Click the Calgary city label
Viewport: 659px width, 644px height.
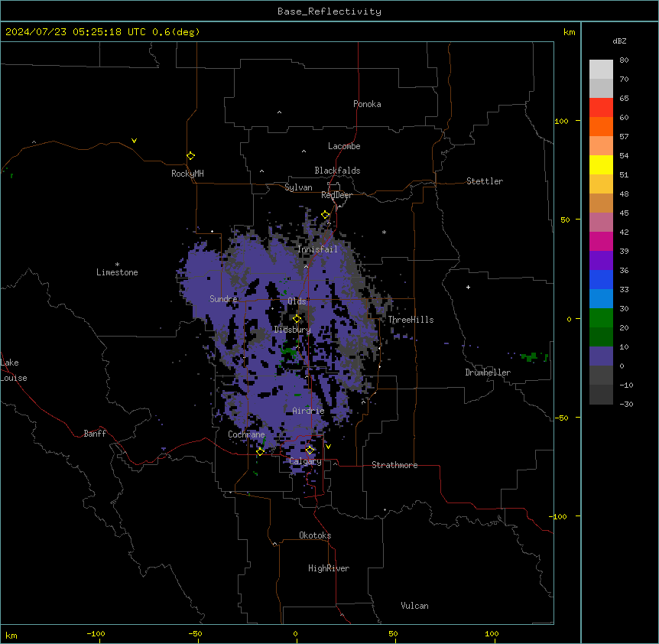305,461
